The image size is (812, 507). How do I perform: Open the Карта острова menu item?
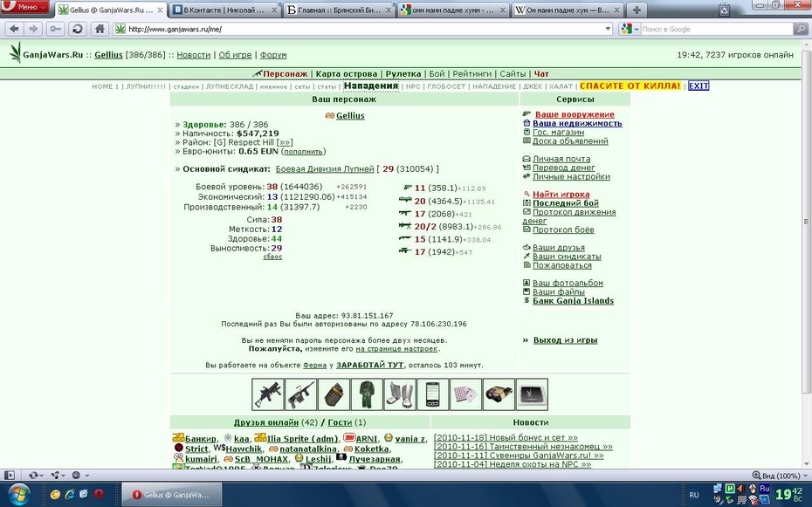[x=347, y=74]
